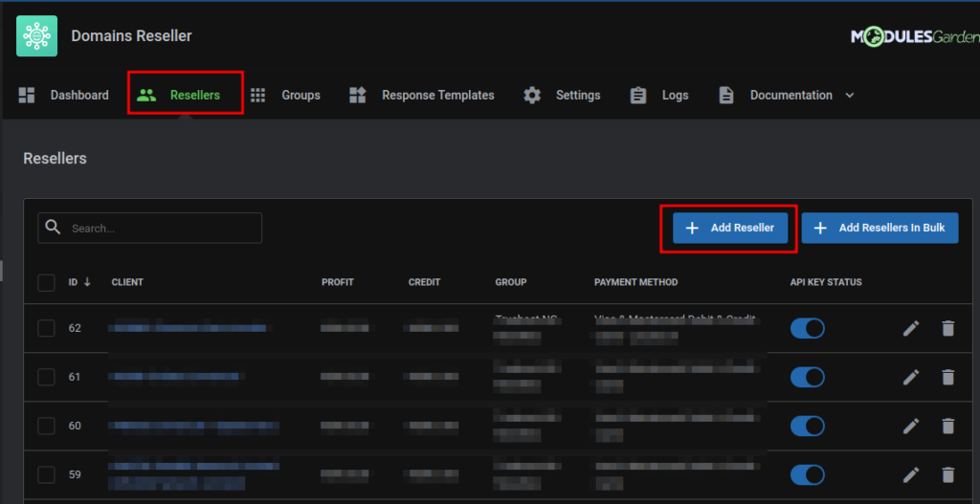Edit reseller 61 with pencil icon
The height and width of the screenshot is (504, 980).
pyautogui.click(x=911, y=377)
